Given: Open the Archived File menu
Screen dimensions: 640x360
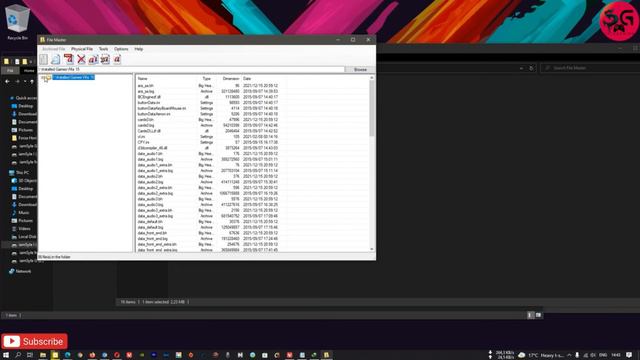Looking at the screenshot, I should pyautogui.click(x=53, y=49).
